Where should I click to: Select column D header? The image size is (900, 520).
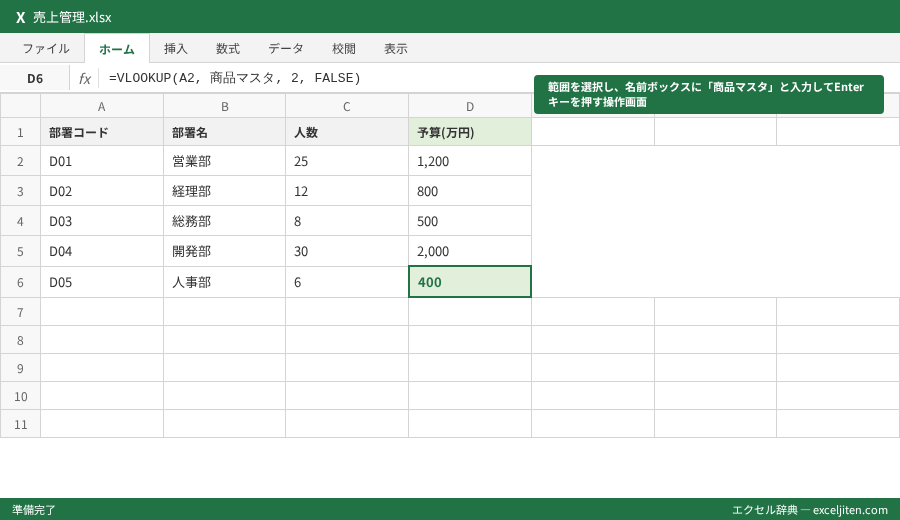[x=470, y=106]
